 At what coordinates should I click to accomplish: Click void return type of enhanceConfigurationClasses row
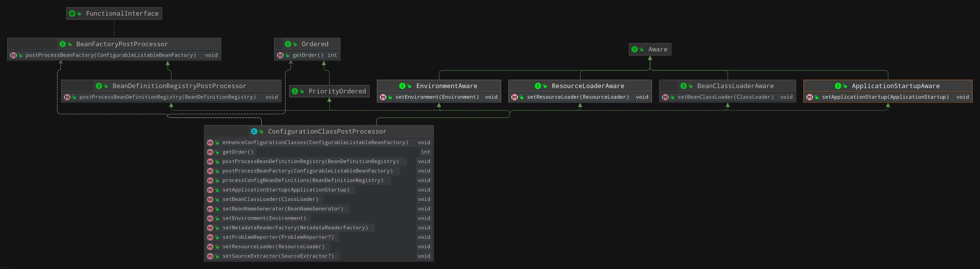[x=424, y=143]
